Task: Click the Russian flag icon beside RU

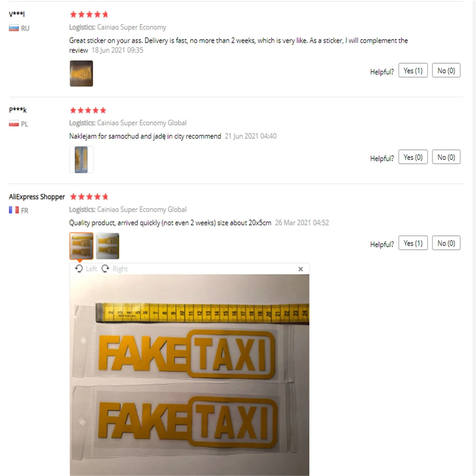Action: pyautogui.click(x=14, y=28)
